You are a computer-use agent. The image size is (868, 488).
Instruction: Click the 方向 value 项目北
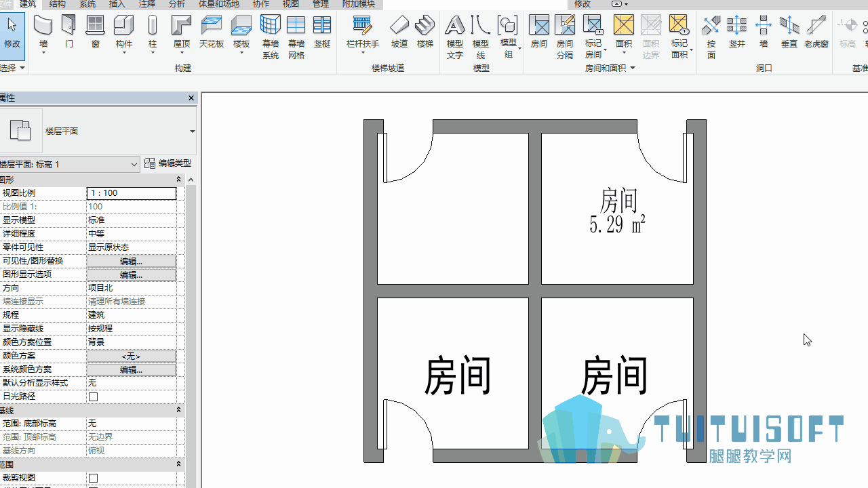pyautogui.click(x=132, y=288)
